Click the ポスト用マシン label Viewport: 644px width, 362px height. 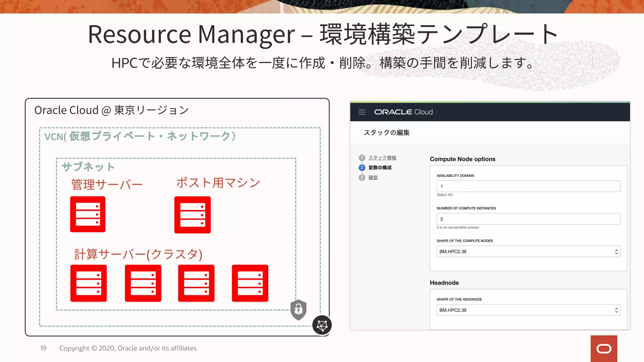tap(218, 183)
